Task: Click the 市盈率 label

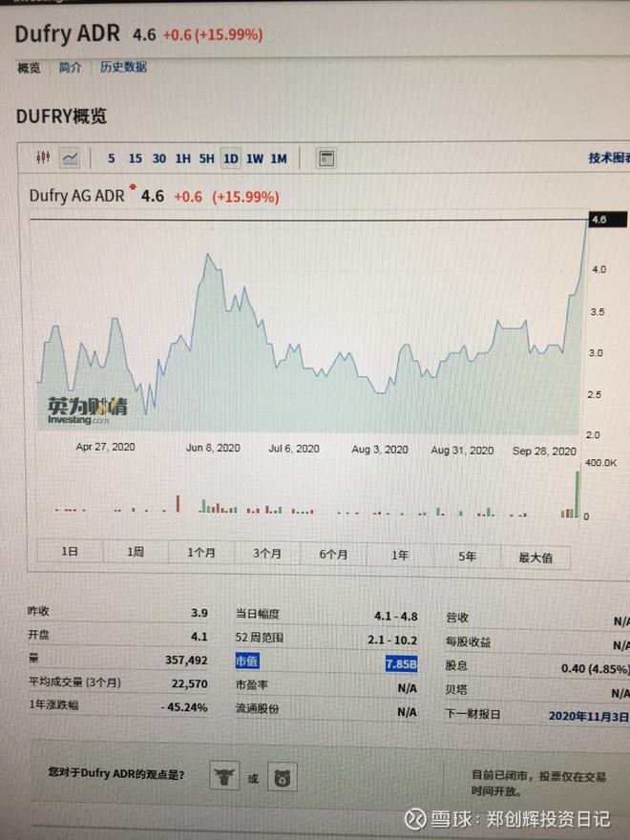Action: tap(252, 684)
